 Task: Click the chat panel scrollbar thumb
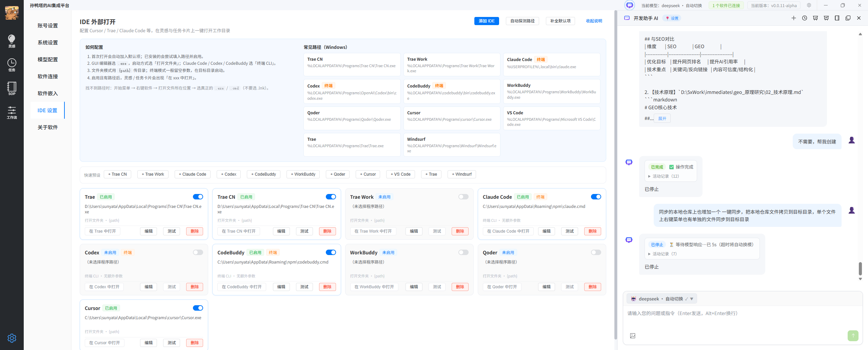click(x=860, y=269)
